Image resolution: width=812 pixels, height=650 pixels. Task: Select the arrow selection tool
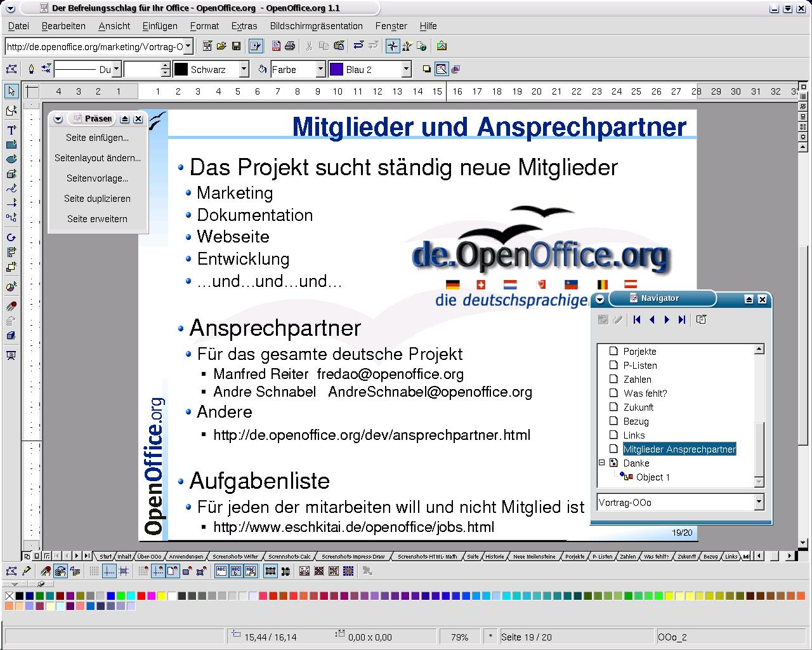coord(11,91)
